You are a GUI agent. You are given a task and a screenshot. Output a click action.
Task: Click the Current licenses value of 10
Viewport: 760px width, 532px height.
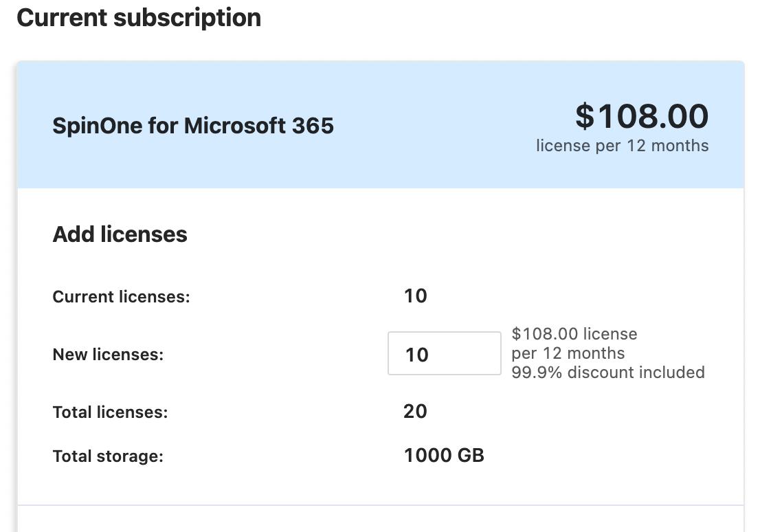pos(416,296)
